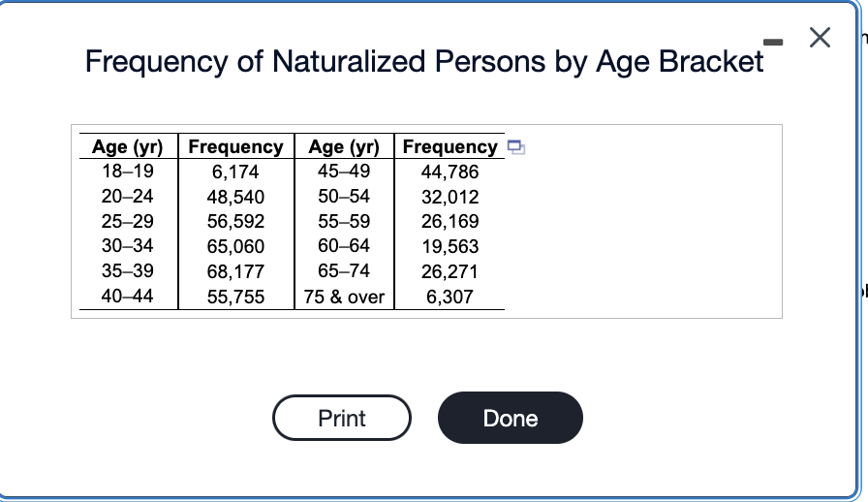Select the frequency value 44,786
Image resolution: width=868 pixels, height=502 pixels.
point(450,172)
